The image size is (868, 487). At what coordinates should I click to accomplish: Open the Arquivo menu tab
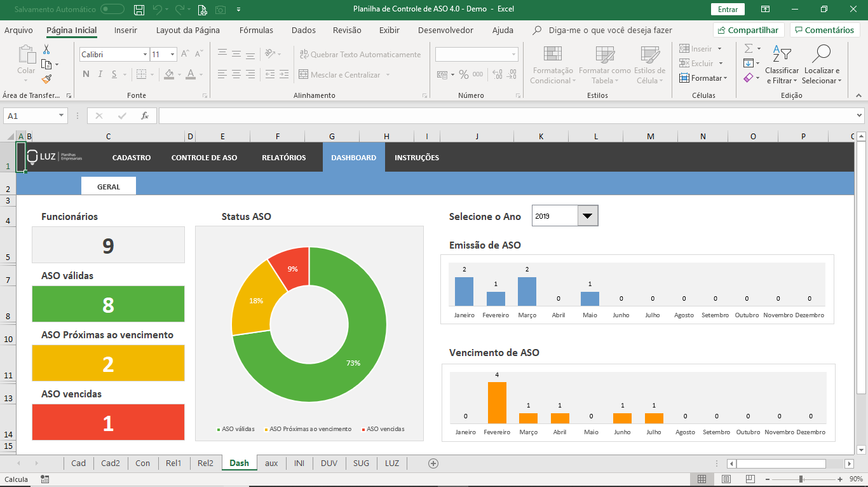[x=18, y=30]
